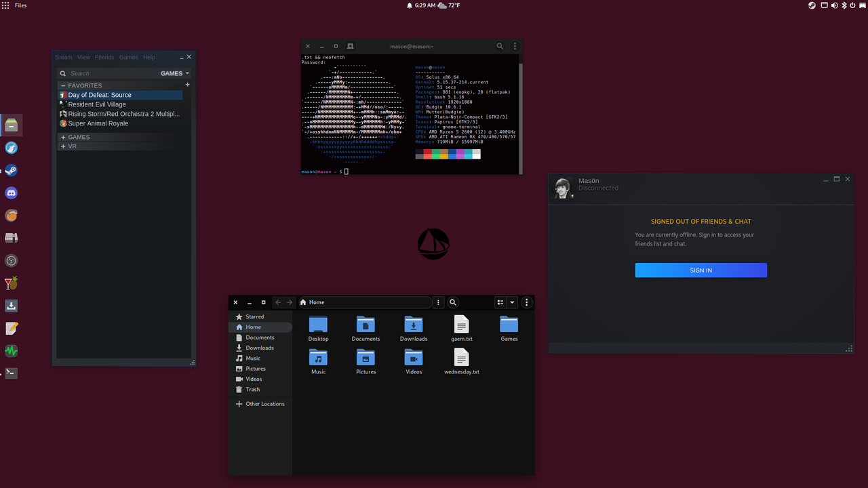Screen dimensions: 868x488
Task: Select Documents in Files sidebar
Action: tap(260, 338)
